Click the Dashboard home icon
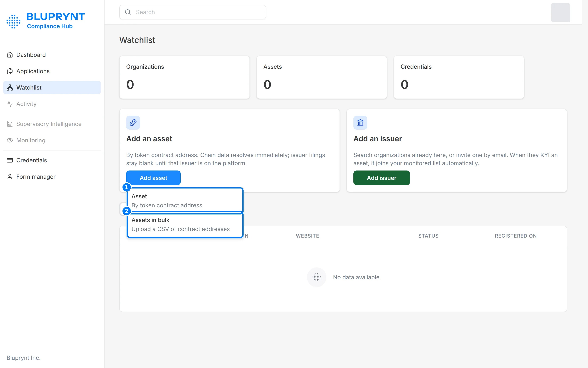The width and height of the screenshot is (588, 368). click(10, 55)
